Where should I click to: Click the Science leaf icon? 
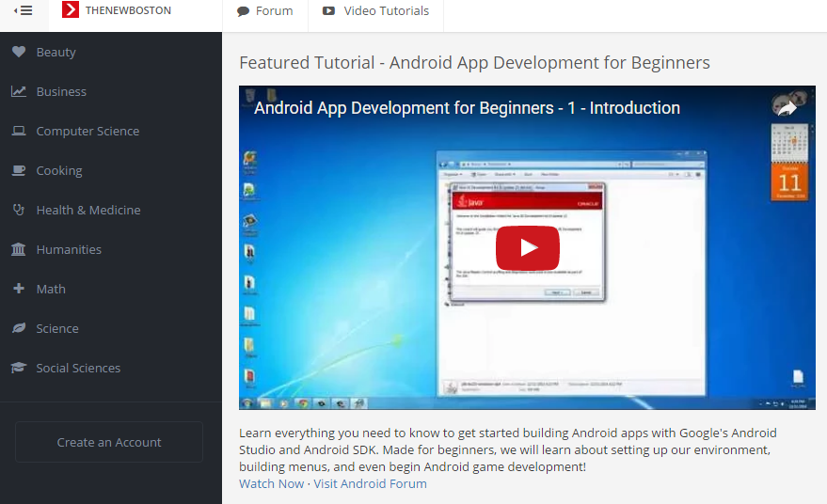(19, 328)
